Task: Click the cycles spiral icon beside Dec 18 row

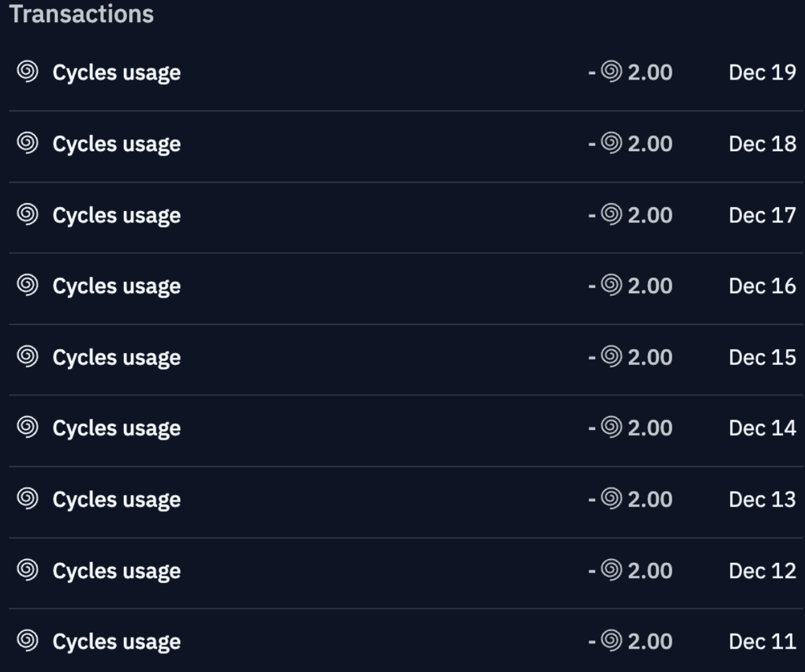Action: pos(28,143)
